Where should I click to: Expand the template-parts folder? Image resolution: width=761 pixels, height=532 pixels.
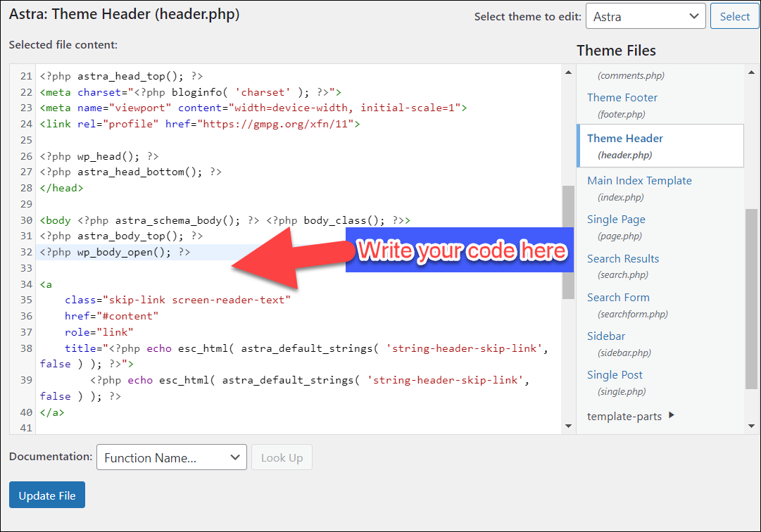click(624, 416)
